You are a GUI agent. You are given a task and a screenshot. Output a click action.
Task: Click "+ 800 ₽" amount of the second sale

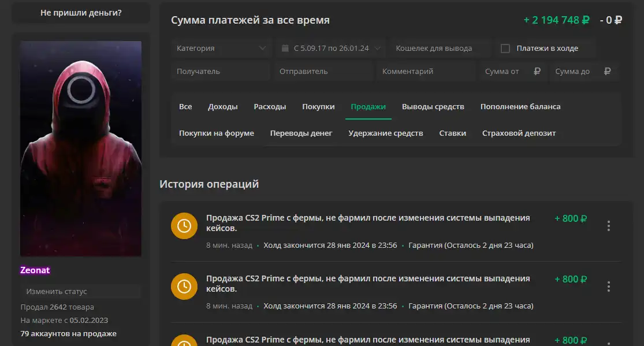[x=571, y=280]
